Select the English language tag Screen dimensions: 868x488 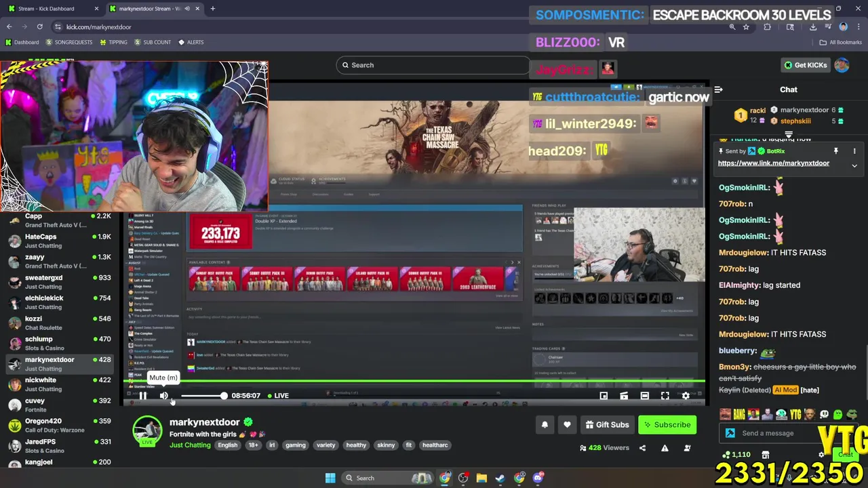[x=228, y=445]
